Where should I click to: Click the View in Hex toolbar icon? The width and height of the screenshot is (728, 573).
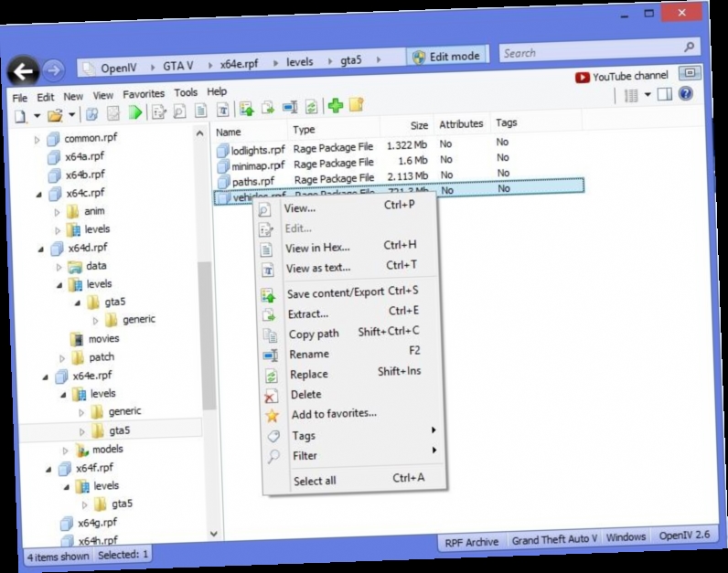[x=200, y=111]
